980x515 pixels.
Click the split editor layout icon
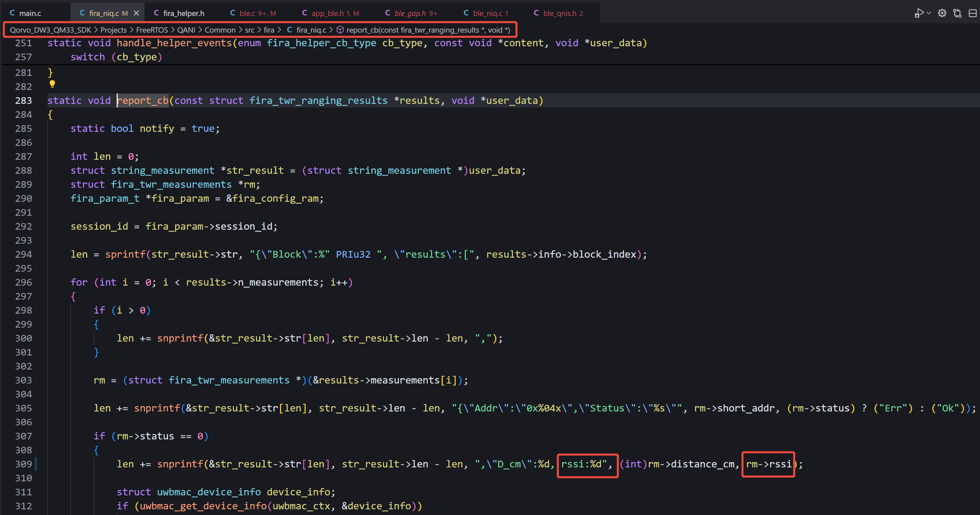[972, 13]
